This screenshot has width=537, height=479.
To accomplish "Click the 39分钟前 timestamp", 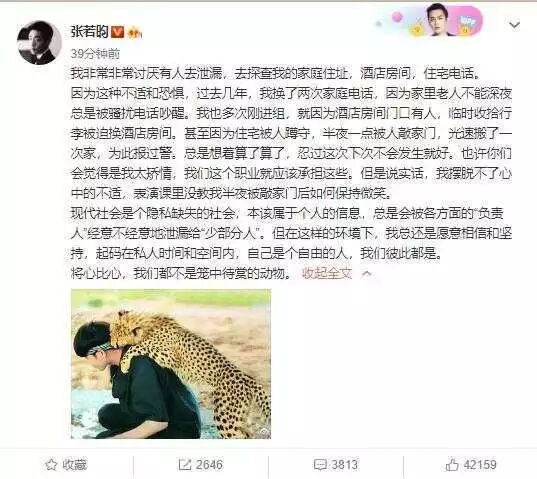I will point(95,54).
